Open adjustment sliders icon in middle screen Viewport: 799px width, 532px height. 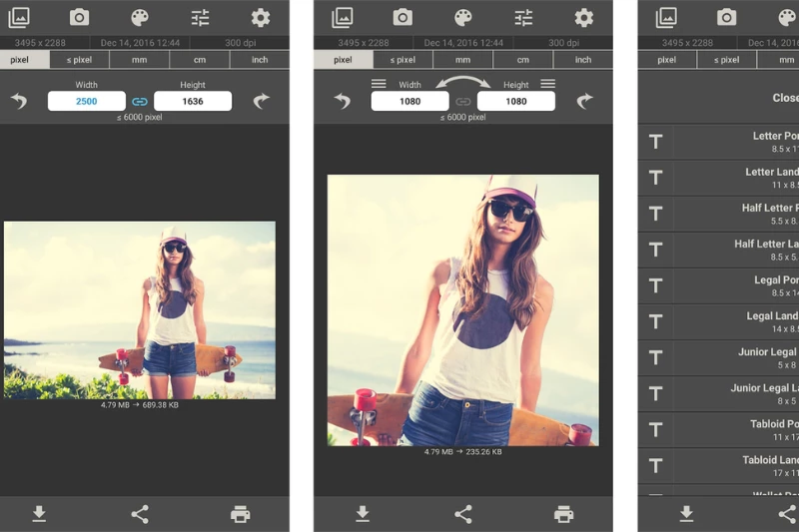[523, 18]
